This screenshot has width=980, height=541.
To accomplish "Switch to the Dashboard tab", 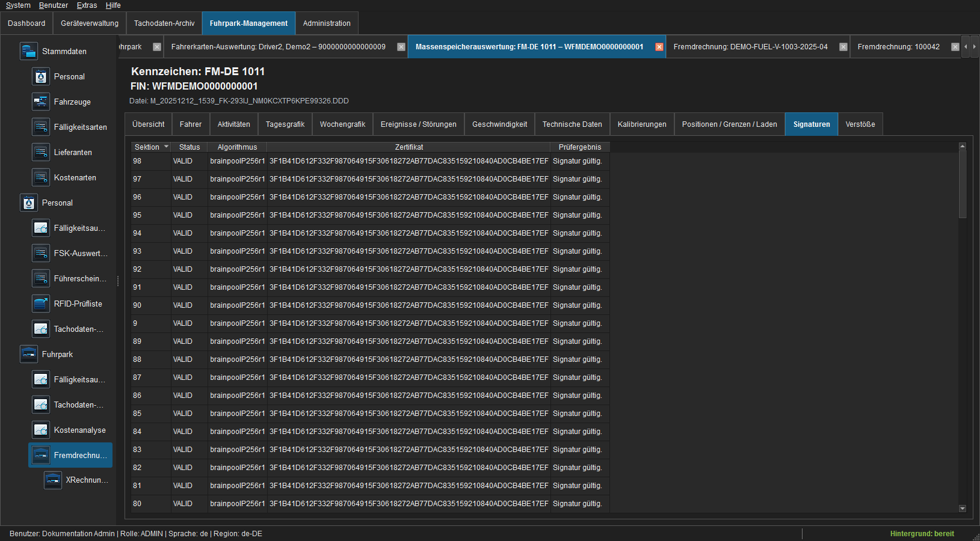I will [x=26, y=23].
